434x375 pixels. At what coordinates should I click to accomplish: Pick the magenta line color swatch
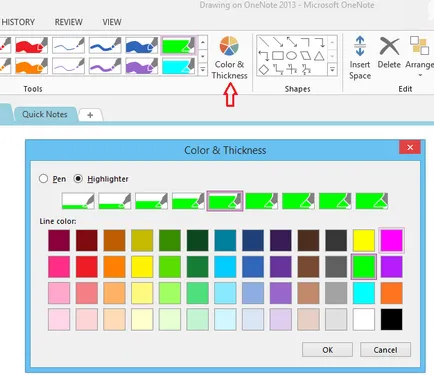pyautogui.click(x=391, y=240)
